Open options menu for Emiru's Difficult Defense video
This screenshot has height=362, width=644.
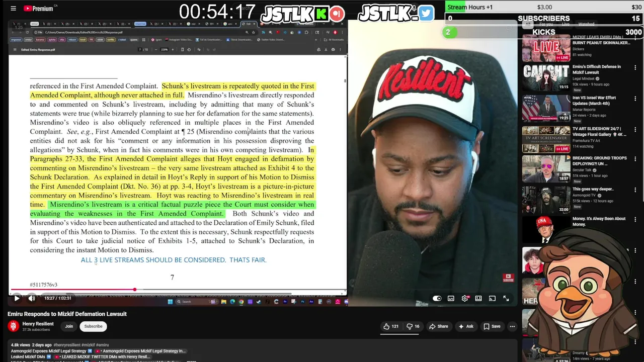pos(635,68)
